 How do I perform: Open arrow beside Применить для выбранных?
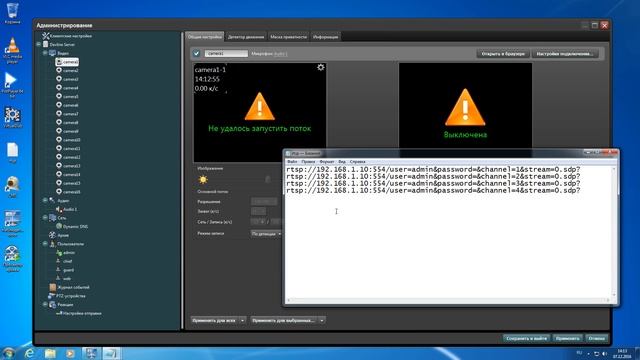(x=322, y=320)
